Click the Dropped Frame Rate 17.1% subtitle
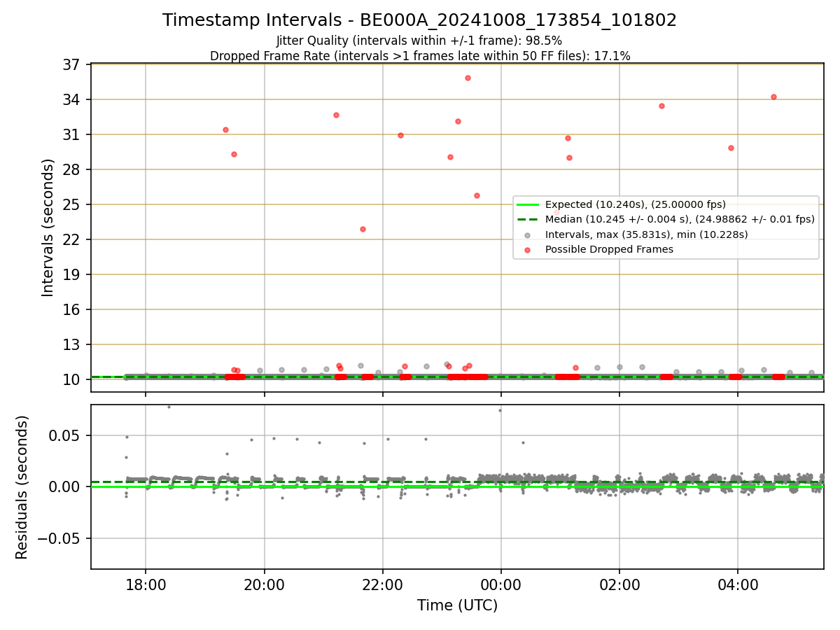This screenshot has height=630, width=840. 420,56
